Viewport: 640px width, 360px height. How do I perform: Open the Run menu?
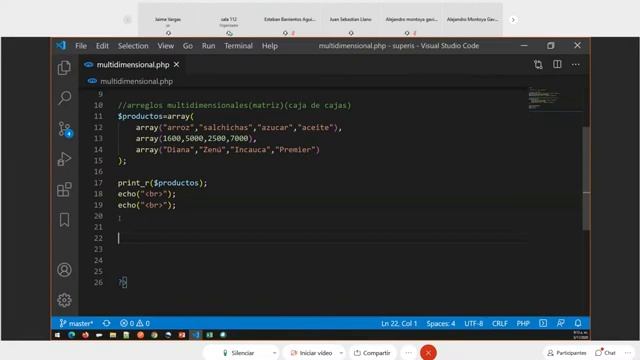point(208,46)
